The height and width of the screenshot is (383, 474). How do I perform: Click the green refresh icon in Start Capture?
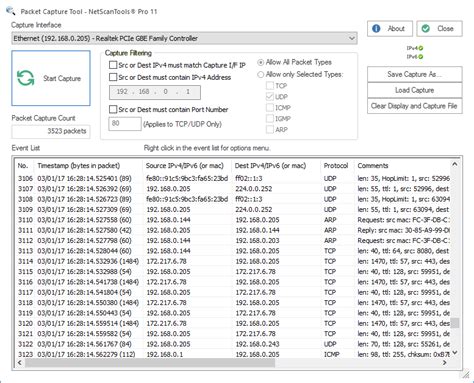pos(26,78)
